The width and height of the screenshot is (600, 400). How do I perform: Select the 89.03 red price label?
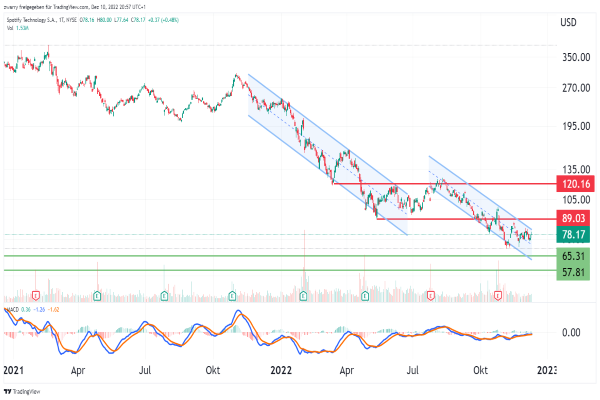[x=573, y=218]
